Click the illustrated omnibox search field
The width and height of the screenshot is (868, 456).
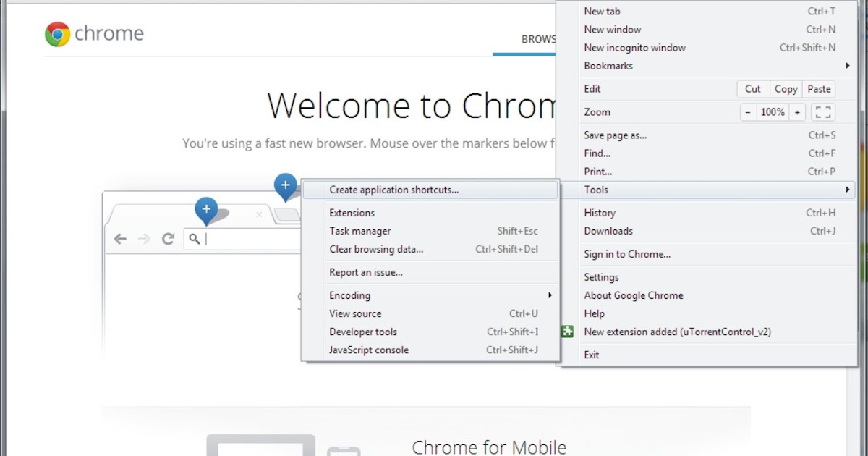click(x=244, y=239)
